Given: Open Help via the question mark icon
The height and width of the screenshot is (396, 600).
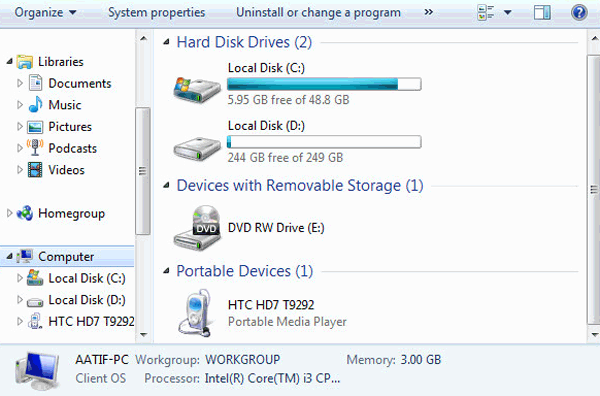Looking at the screenshot, I should [x=579, y=12].
